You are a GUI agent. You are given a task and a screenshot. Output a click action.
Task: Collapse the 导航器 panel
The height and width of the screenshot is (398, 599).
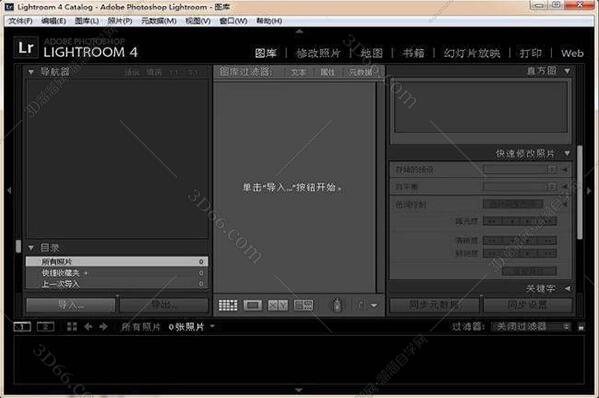[31, 72]
